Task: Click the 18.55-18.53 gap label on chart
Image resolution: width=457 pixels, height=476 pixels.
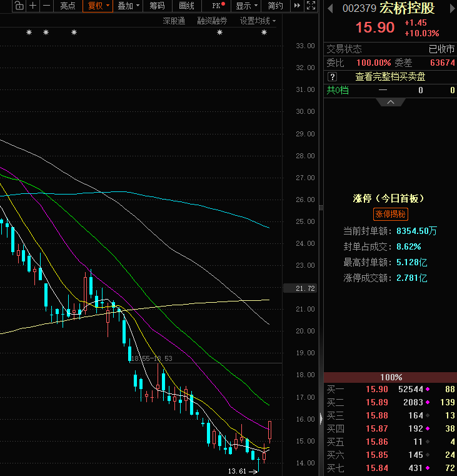Action: (151, 358)
